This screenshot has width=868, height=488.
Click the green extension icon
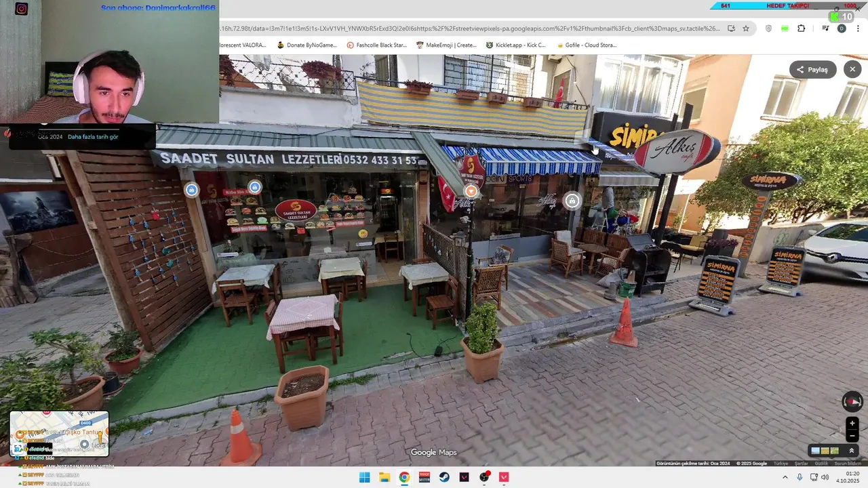pyautogui.click(x=785, y=28)
